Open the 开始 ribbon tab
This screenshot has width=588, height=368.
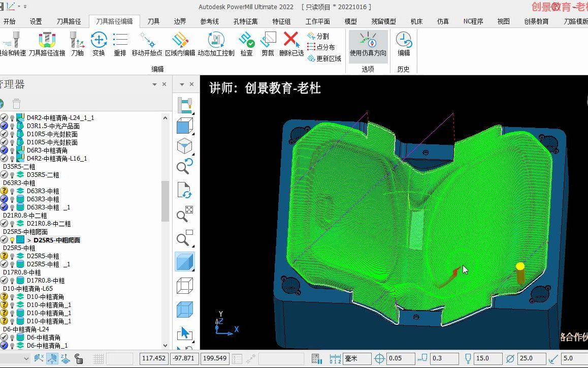[9, 21]
